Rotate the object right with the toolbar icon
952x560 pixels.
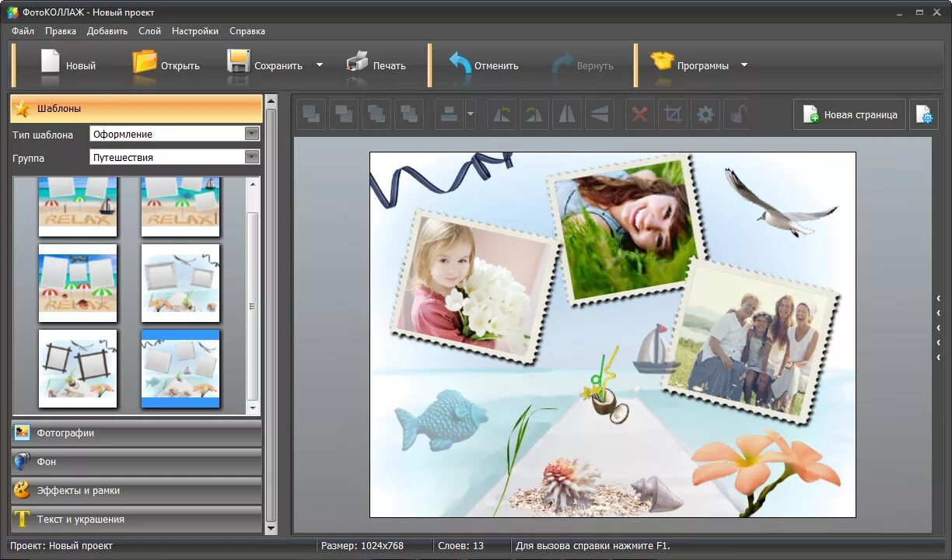(x=534, y=114)
